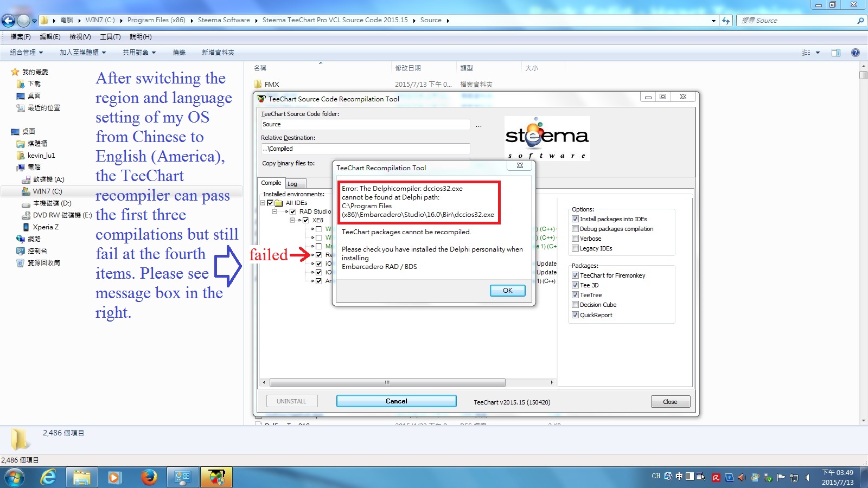Screen dimensions: 868x488
Task: Select 本機磁碟 (D:) drive
Action: coord(52,203)
